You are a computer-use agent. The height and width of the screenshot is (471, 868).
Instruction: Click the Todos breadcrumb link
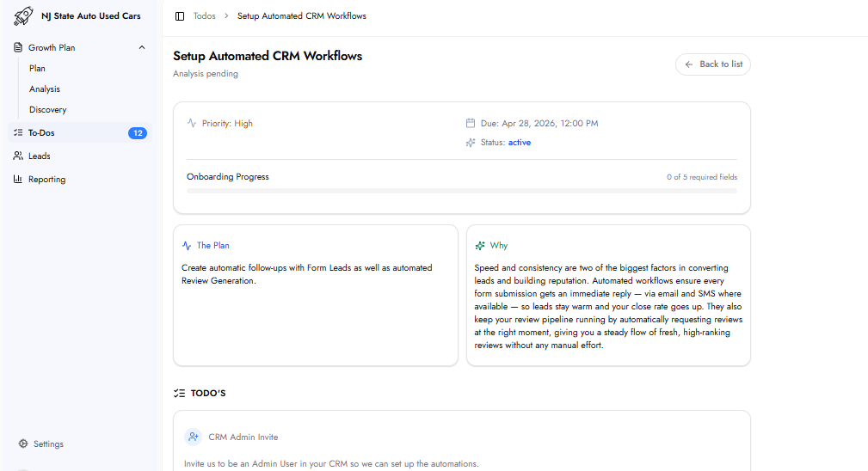(x=204, y=16)
